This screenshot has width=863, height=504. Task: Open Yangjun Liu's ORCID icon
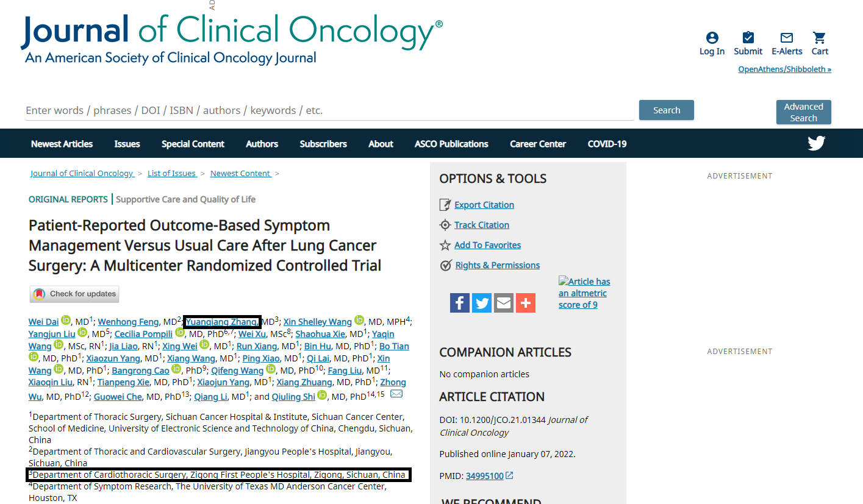point(83,333)
